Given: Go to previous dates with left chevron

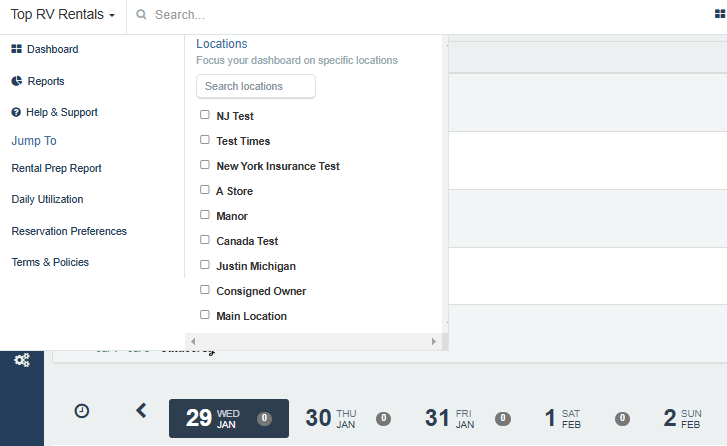Looking at the screenshot, I should coord(141,410).
